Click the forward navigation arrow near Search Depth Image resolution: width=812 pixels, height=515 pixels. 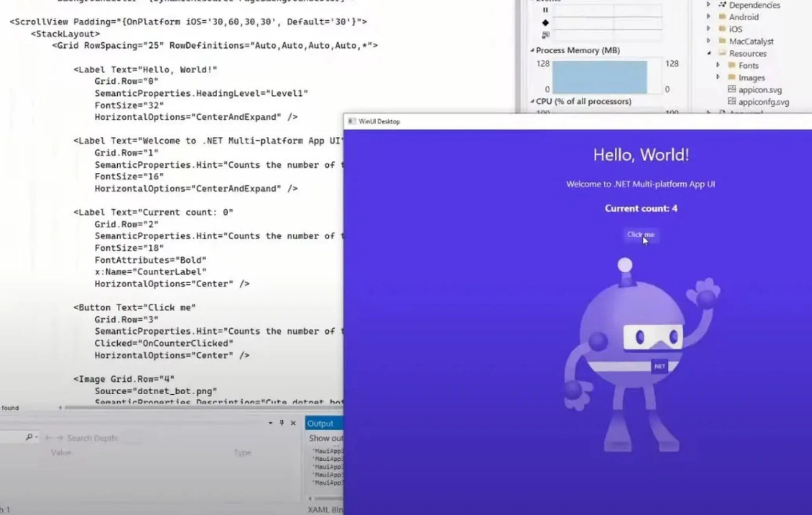point(60,438)
